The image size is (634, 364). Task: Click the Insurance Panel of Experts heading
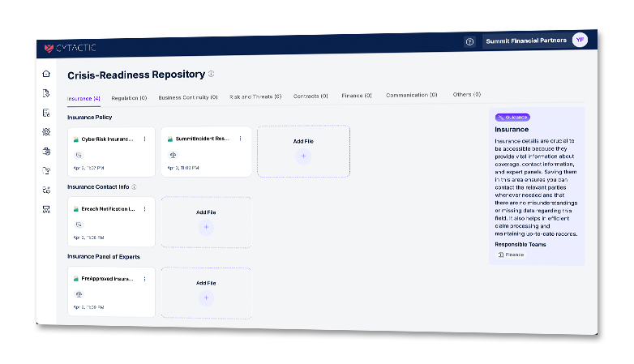tap(104, 257)
